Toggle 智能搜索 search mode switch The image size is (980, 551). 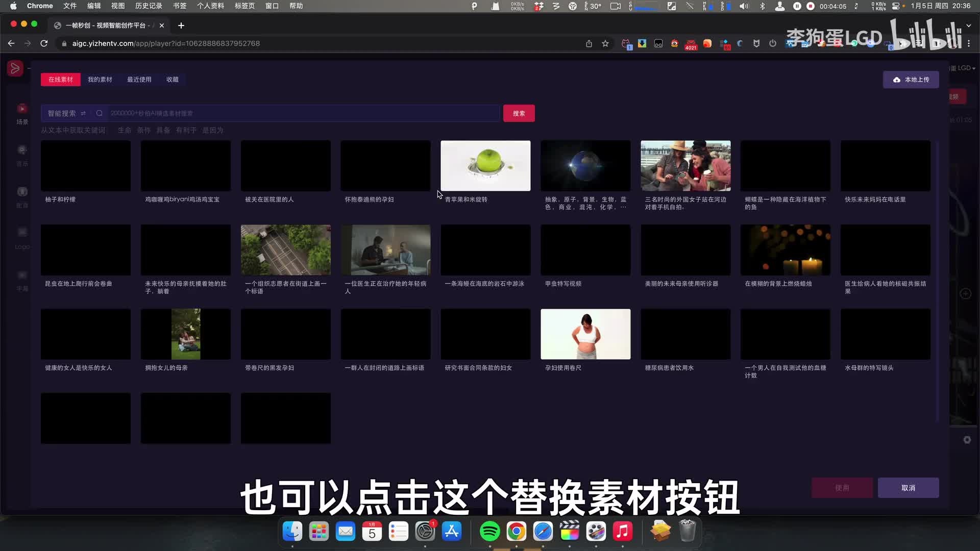point(83,113)
